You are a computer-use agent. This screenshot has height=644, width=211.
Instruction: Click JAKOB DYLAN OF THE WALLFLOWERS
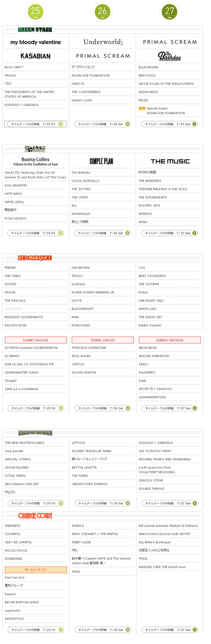(166, 84)
